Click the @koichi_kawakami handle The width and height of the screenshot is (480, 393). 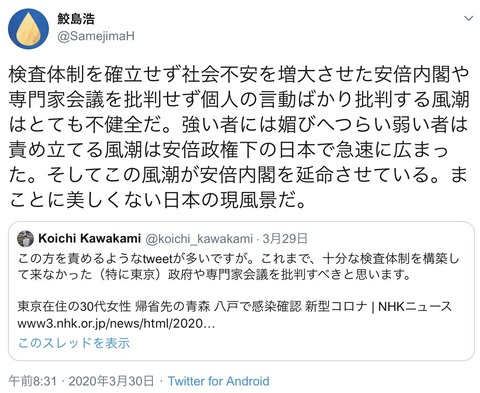click(x=199, y=239)
